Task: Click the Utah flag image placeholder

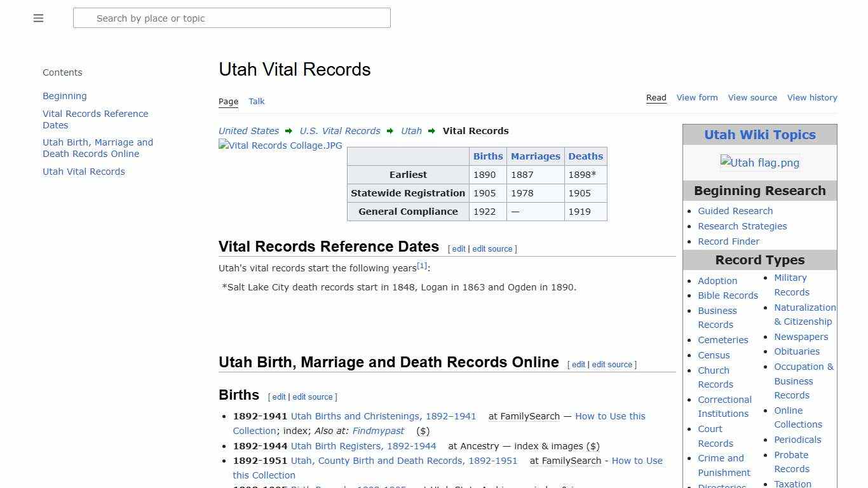Action: 759,162
